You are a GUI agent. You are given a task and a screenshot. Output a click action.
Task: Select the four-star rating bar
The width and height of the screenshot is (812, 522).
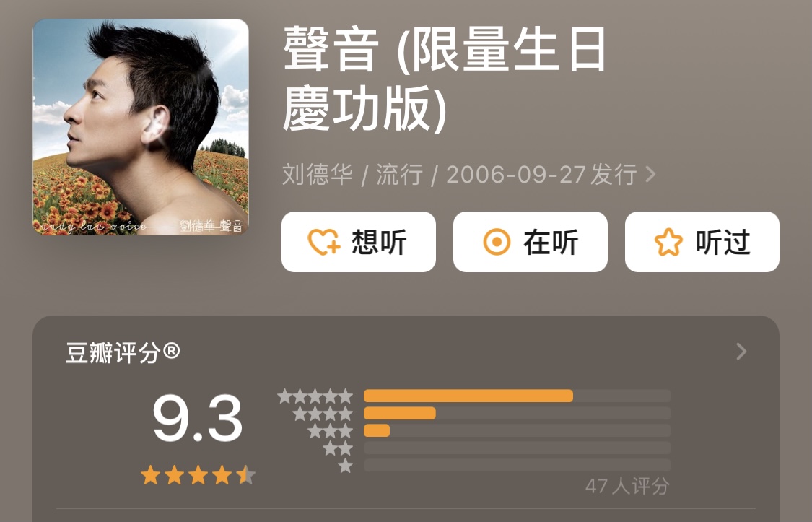[518, 413]
